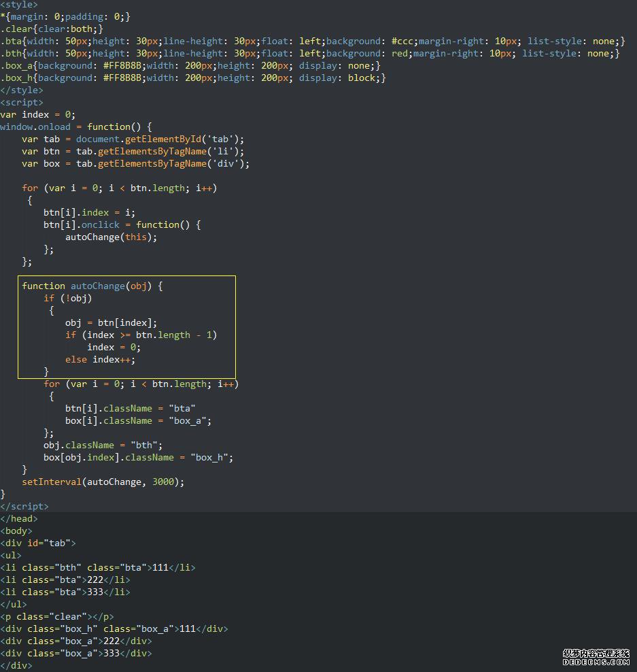Click the 'var index = 0;' declaration
Image resolution: width=637 pixels, height=672 pixels.
tap(37, 115)
